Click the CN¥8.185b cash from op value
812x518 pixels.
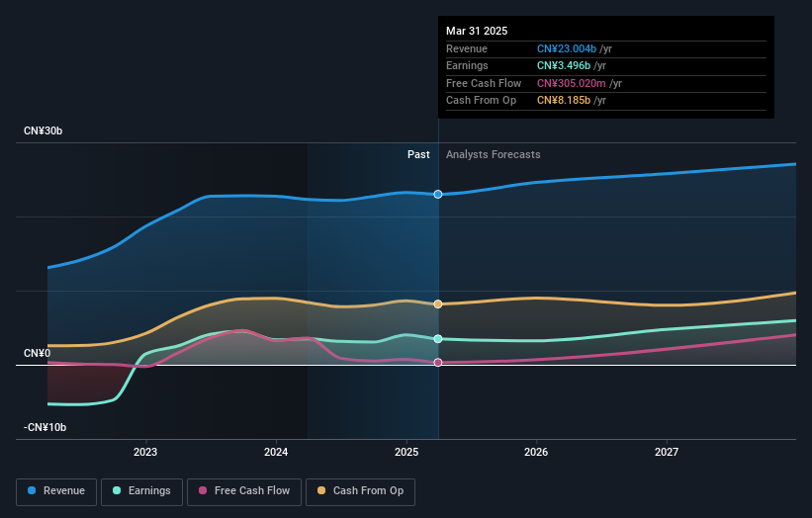tap(564, 101)
